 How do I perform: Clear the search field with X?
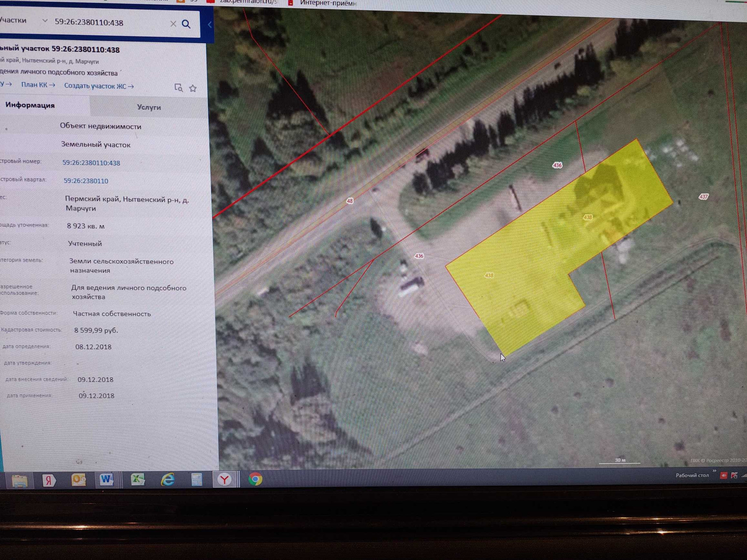(173, 24)
